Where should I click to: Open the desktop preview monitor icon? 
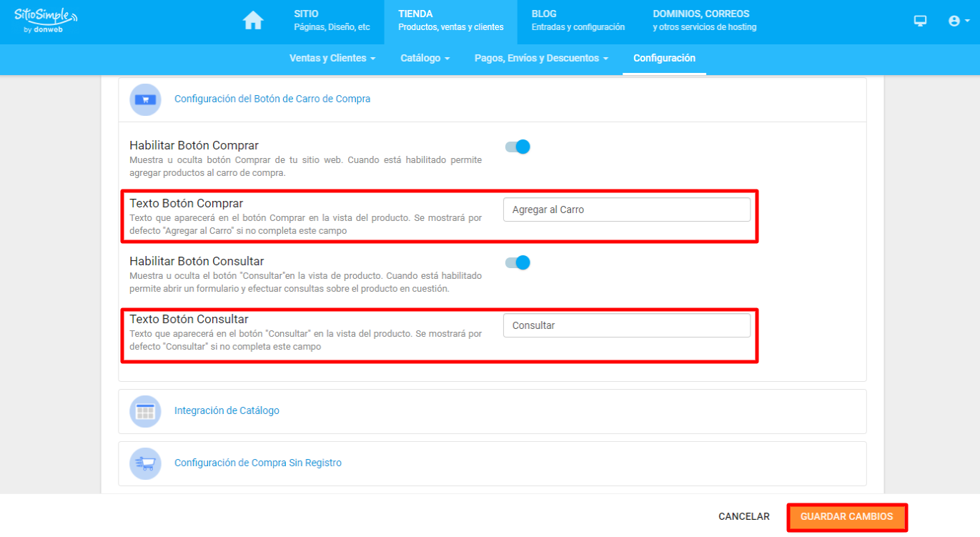pyautogui.click(x=920, y=21)
